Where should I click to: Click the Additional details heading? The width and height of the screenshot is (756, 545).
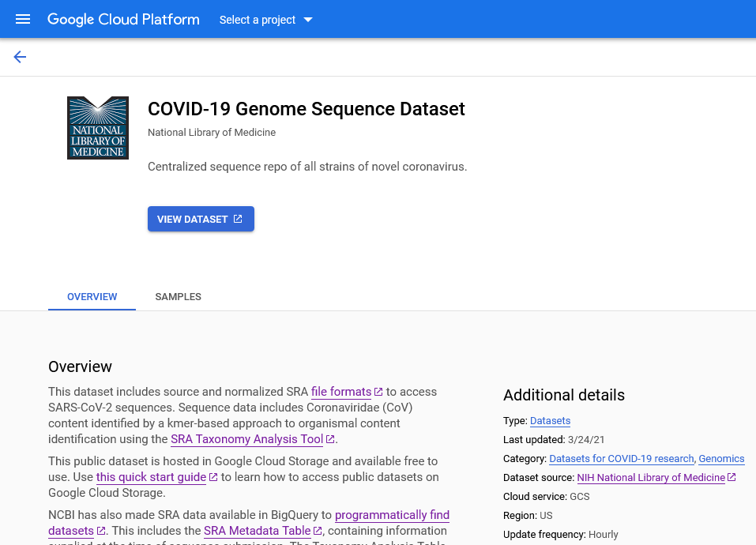pyautogui.click(x=564, y=395)
